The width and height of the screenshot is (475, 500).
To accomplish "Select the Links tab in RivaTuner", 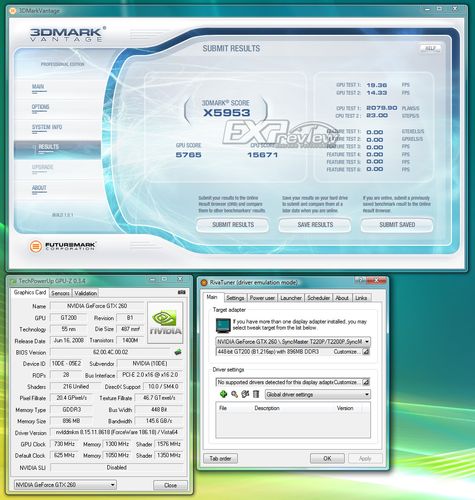I will coord(361,298).
